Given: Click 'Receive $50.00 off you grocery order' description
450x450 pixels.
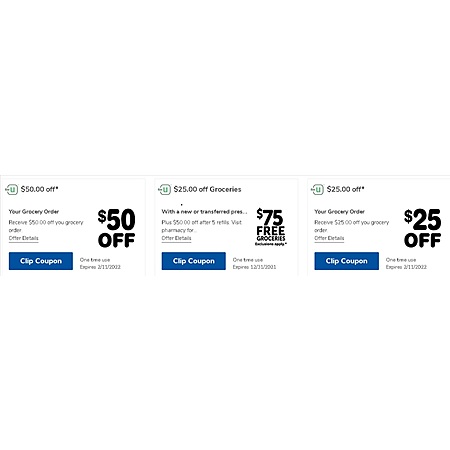Looking at the screenshot, I should (x=46, y=226).
